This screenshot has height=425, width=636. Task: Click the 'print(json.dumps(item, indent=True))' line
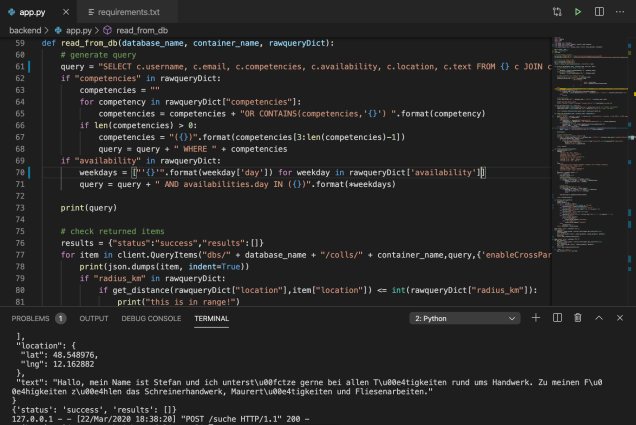[164, 266]
